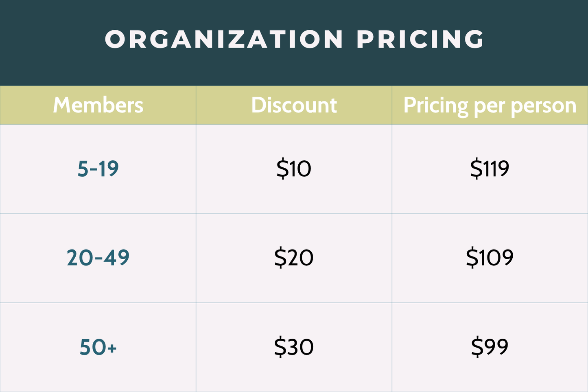
Task: Click the dollar sign before 119
Action: click(476, 169)
